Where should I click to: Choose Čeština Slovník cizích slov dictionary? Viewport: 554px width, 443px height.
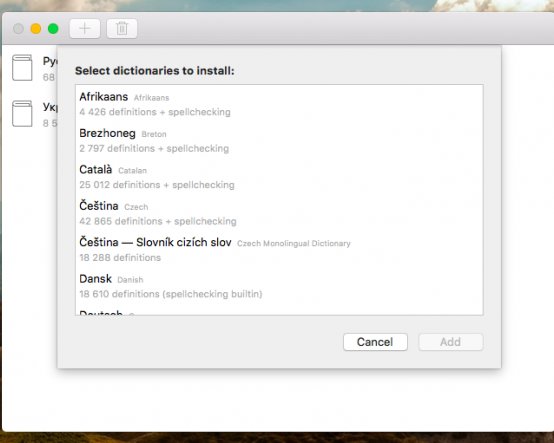coord(279,249)
